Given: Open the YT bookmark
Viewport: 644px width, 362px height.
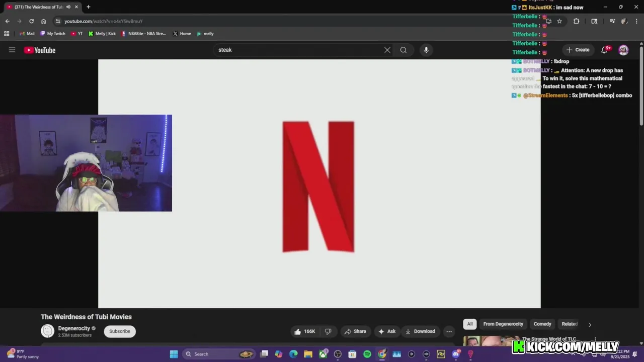Looking at the screenshot, I should coord(77,34).
